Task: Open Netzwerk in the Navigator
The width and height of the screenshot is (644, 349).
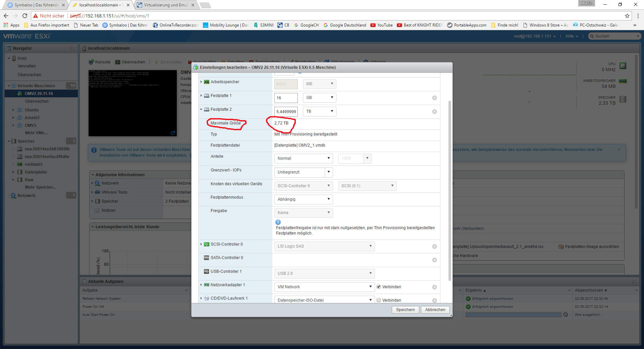Action: [26, 196]
